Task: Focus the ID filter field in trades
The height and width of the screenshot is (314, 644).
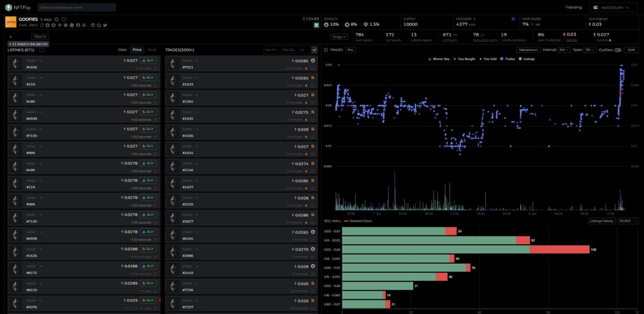Action: coord(304,50)
